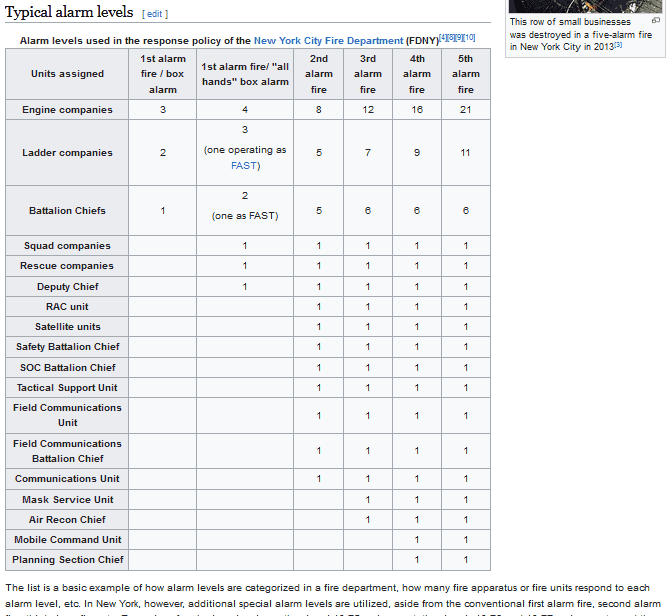This screenshot has height=616, width=669.
Task: Click the Mask Service Unit 3rd alarm '1' cell
Action: tap(368, 500)
